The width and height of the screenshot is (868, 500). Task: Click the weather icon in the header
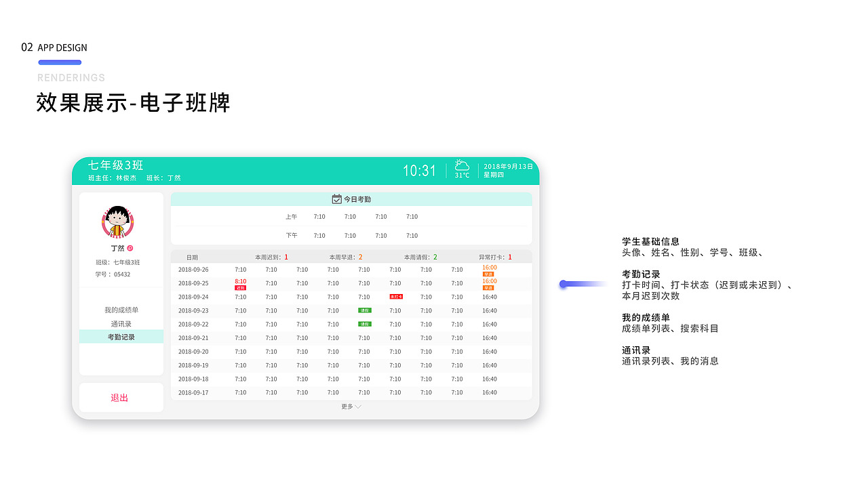[462, 165]
